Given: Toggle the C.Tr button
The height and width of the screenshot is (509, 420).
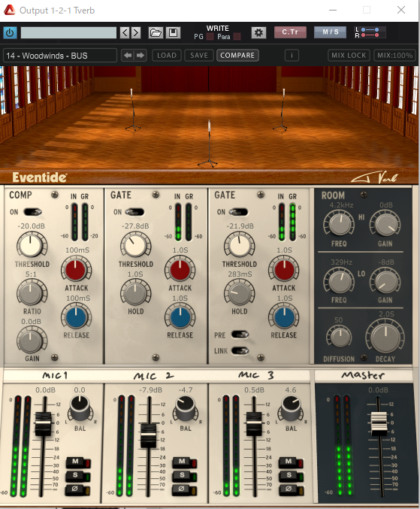Looking at the screenshot, I should (x=290, y=32).
